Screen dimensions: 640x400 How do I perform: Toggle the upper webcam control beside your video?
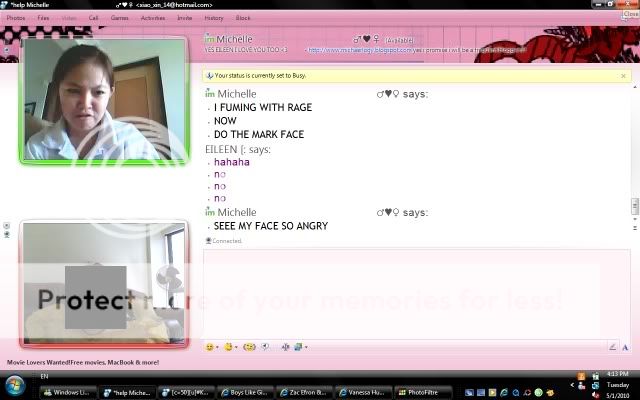pyautogui.click(x=7, y=225)
